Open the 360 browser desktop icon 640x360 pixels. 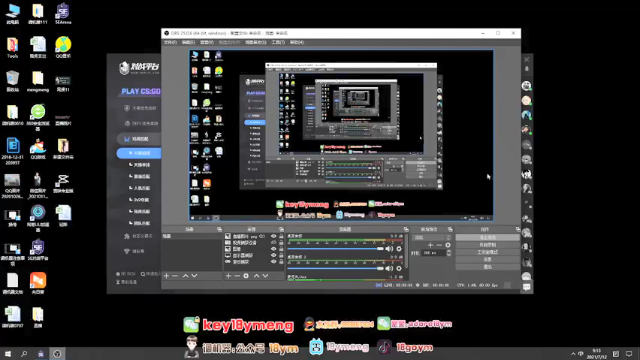click(38, 118)
